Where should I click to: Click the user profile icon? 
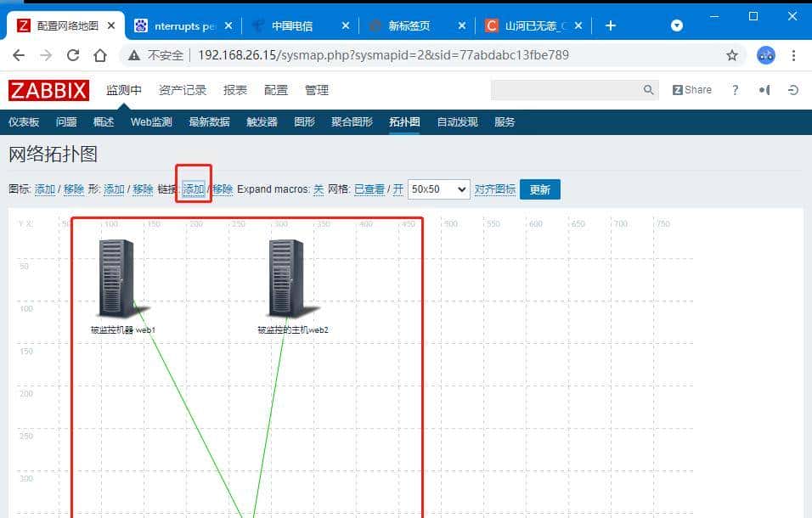(764, 90)
